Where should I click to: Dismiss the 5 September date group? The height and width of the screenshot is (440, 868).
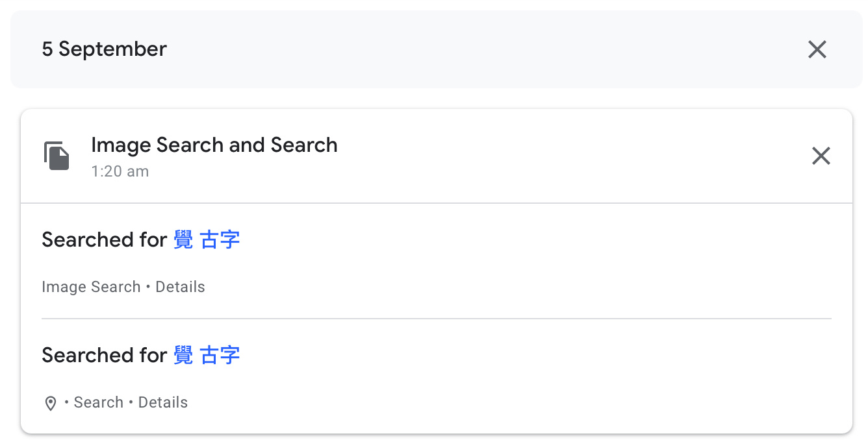(817, 49)
